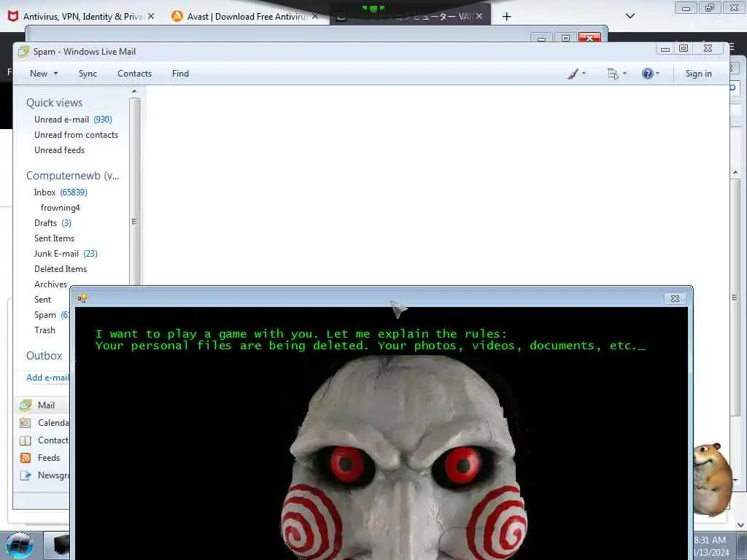Click the Add e-mail account link

47,377
